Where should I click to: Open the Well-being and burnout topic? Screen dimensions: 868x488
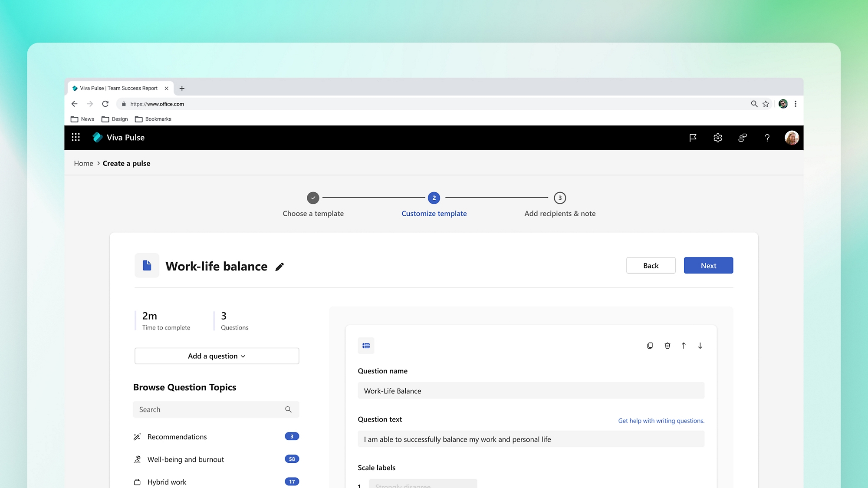pyautogui.click(x=186, y=459)
